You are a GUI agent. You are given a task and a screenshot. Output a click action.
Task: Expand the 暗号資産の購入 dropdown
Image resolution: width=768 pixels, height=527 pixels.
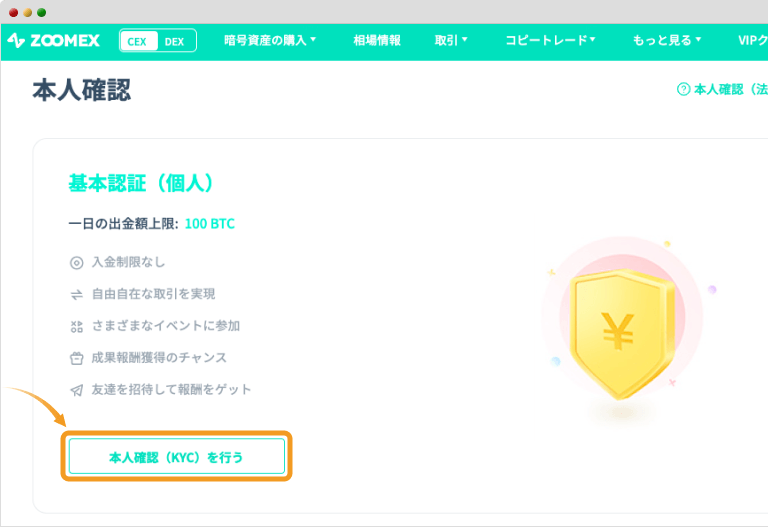pos(270,41)
